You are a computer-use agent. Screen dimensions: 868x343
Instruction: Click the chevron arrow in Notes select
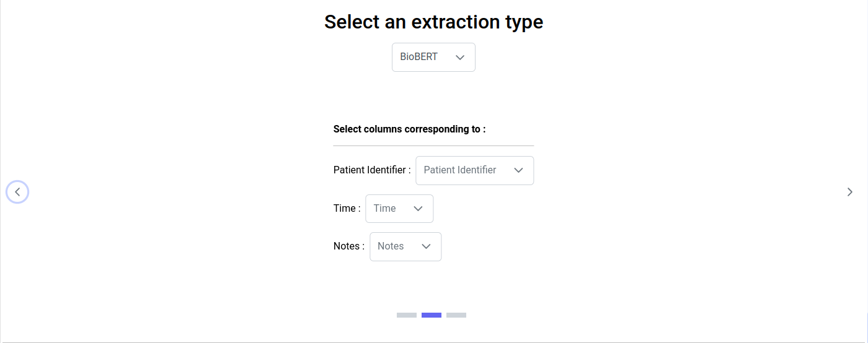tap(426, 246)
